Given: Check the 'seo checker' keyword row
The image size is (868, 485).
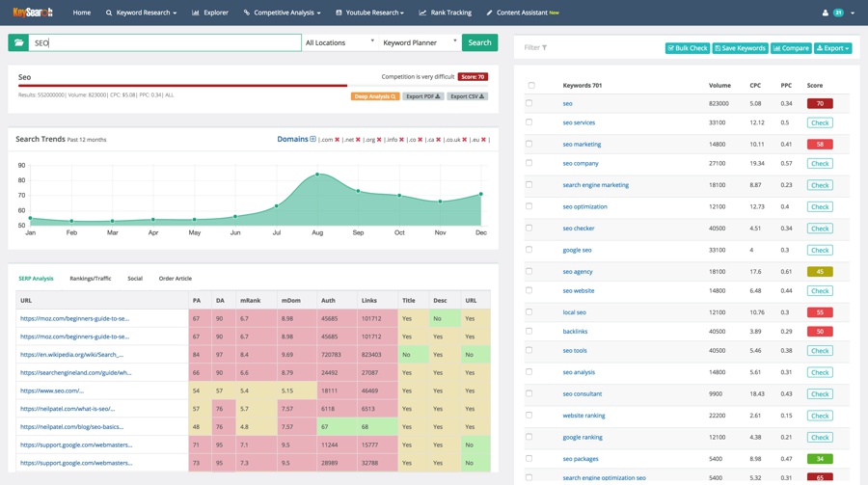Looking at the screenshot, I should tap(529, 228).
